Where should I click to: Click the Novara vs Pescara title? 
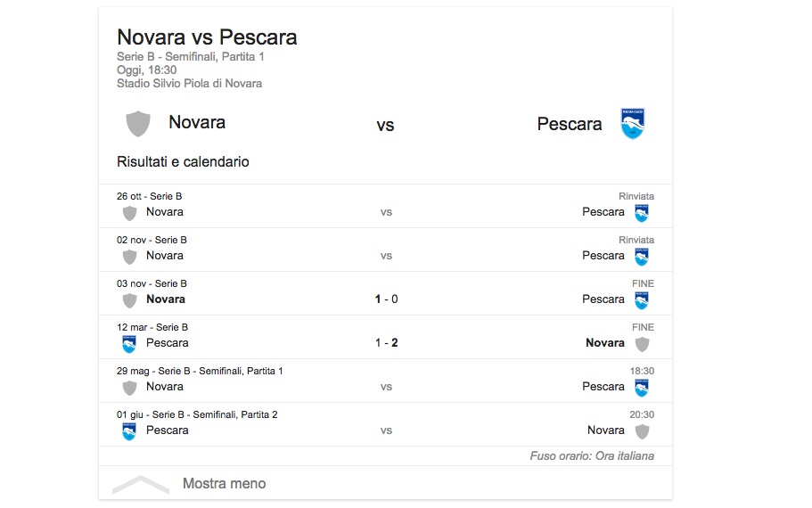pyautogui.click(x=207, y=37)
